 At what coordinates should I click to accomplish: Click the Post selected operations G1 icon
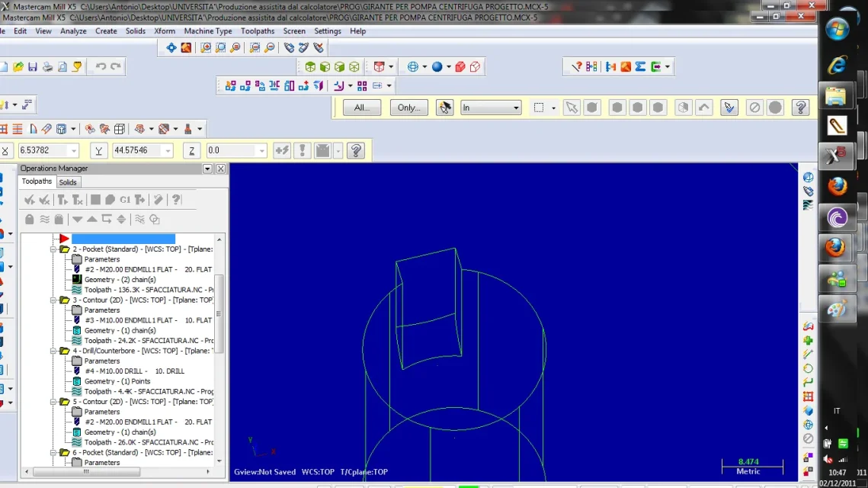tap(125, 200)
